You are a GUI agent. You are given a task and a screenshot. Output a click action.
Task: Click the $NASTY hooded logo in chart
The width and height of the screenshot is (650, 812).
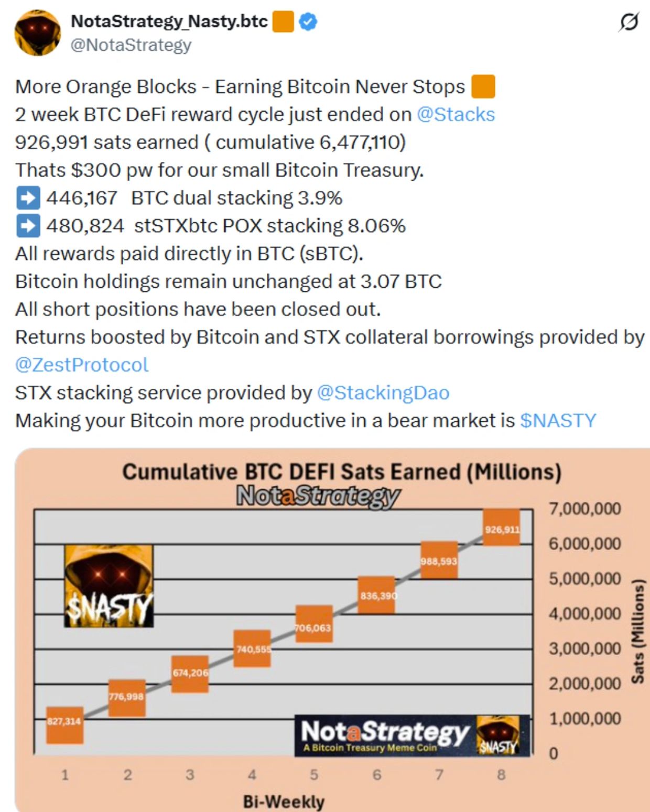tap(109, 586)
